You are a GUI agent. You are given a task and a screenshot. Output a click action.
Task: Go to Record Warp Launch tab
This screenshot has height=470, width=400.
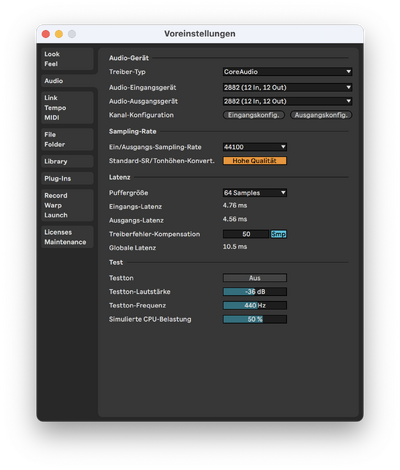pyautogui.click(x=67, y=205)
